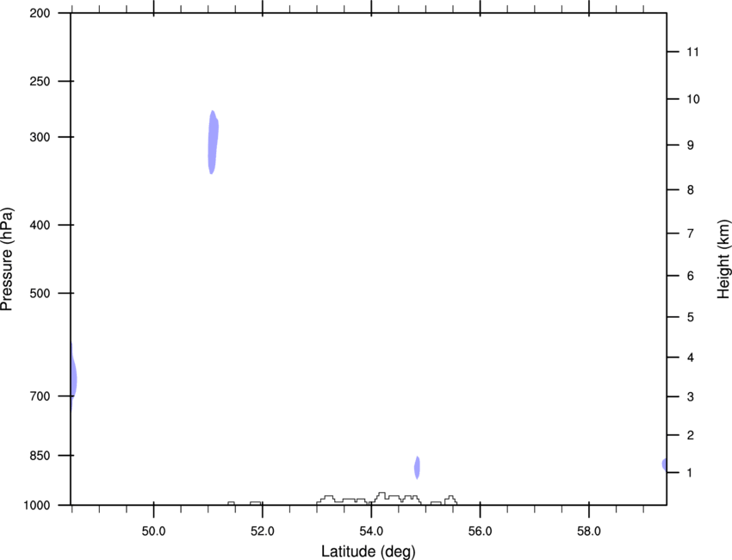The height and width of the screenshot is (560, 732).
Task: Click the Latitude (deg) axis title
Action: (x=369, y=551)
